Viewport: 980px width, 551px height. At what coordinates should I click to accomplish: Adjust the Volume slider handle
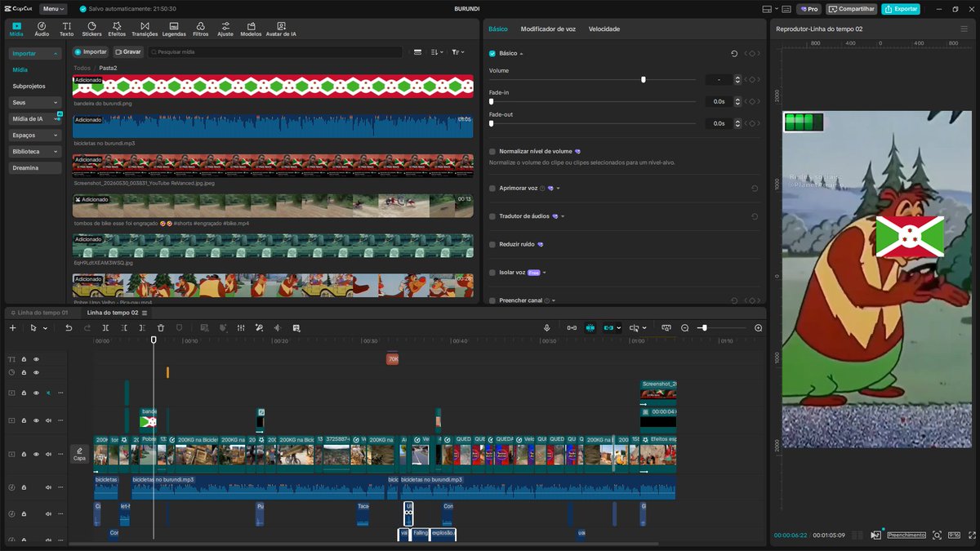644,79
